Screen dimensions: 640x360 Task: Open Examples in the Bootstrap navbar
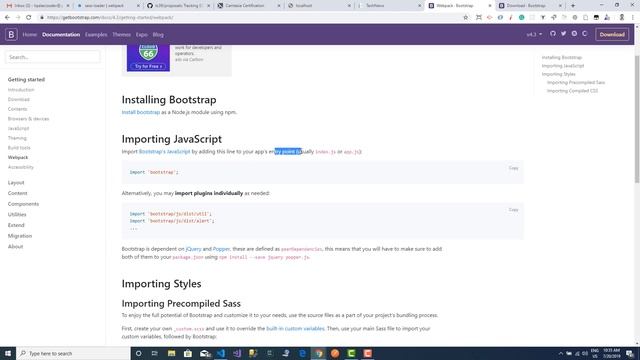click(96, 35)
